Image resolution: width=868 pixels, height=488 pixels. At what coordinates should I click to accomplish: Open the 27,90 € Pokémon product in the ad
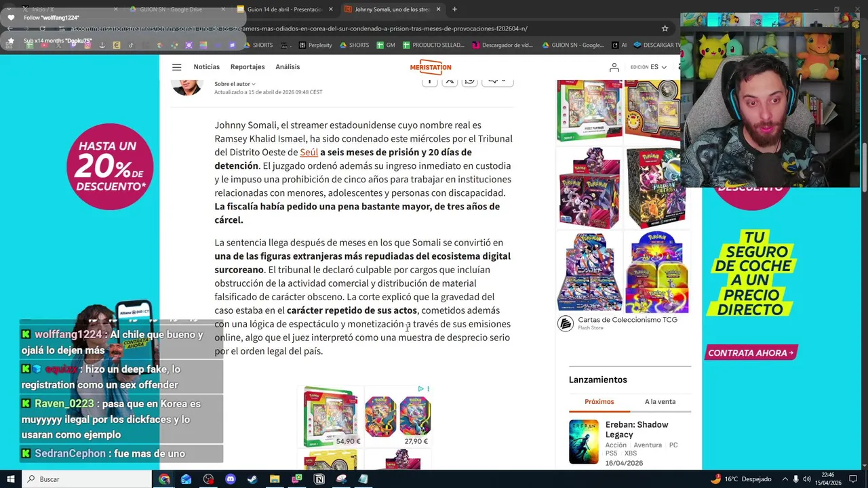[x=398, y=417]
